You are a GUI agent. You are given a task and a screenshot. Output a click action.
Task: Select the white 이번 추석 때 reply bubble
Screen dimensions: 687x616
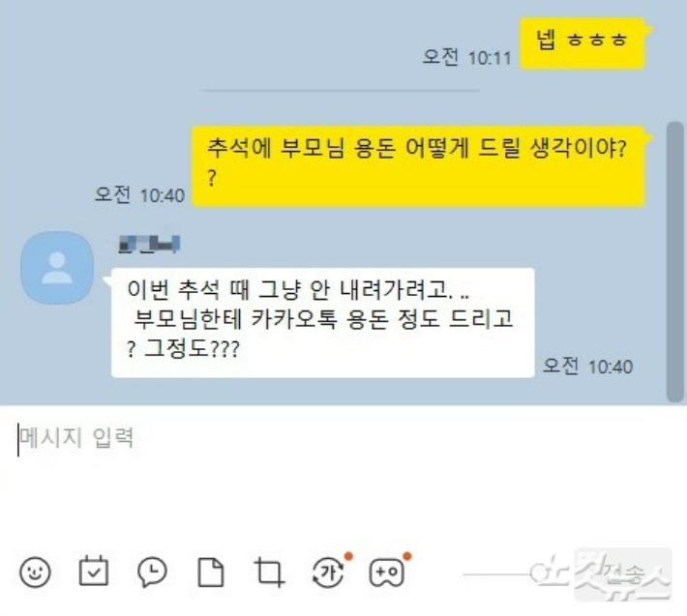click(323, 323)
